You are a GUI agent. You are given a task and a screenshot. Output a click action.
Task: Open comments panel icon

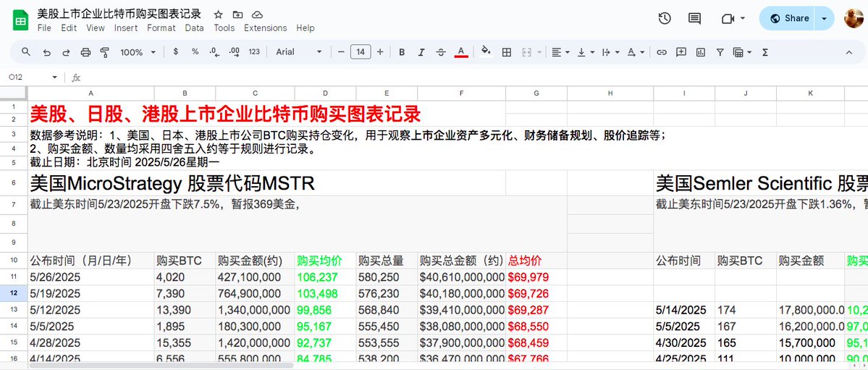pos(694,18)
